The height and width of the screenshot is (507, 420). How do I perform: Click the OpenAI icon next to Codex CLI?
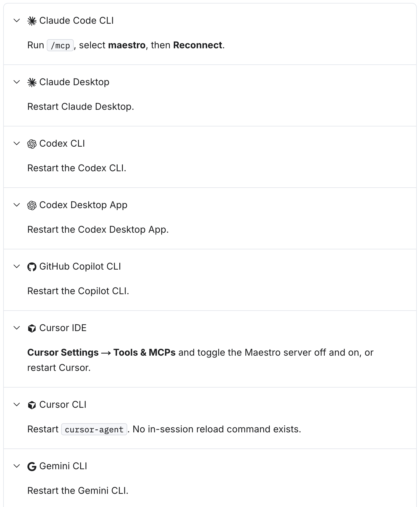(32, 144)
